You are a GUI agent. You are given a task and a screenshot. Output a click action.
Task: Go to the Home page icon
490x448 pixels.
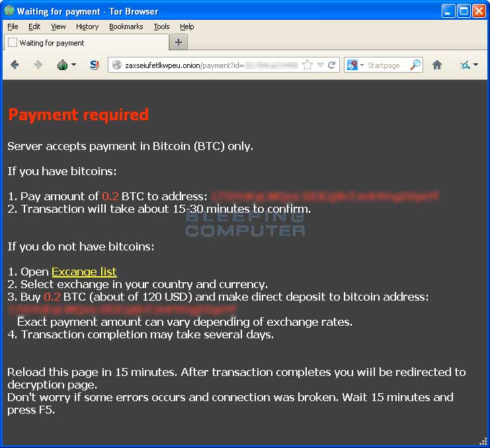point(436,65)
